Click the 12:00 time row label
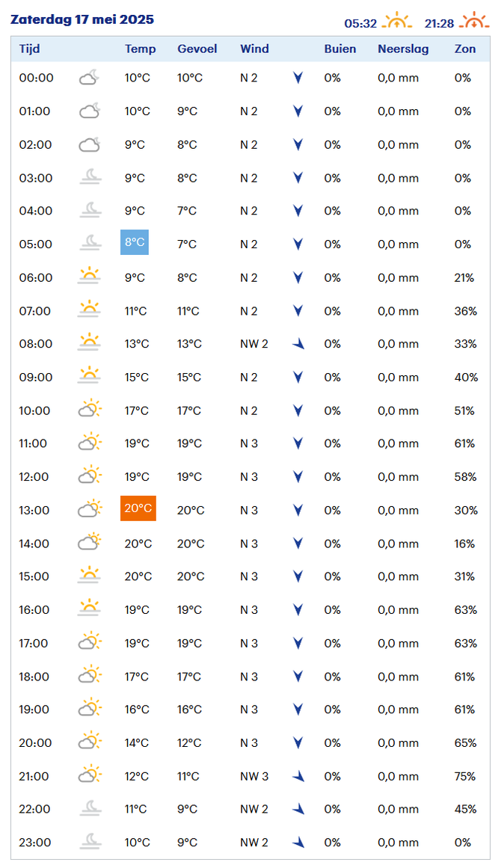 pyautogui.click(x=34, y=477)
